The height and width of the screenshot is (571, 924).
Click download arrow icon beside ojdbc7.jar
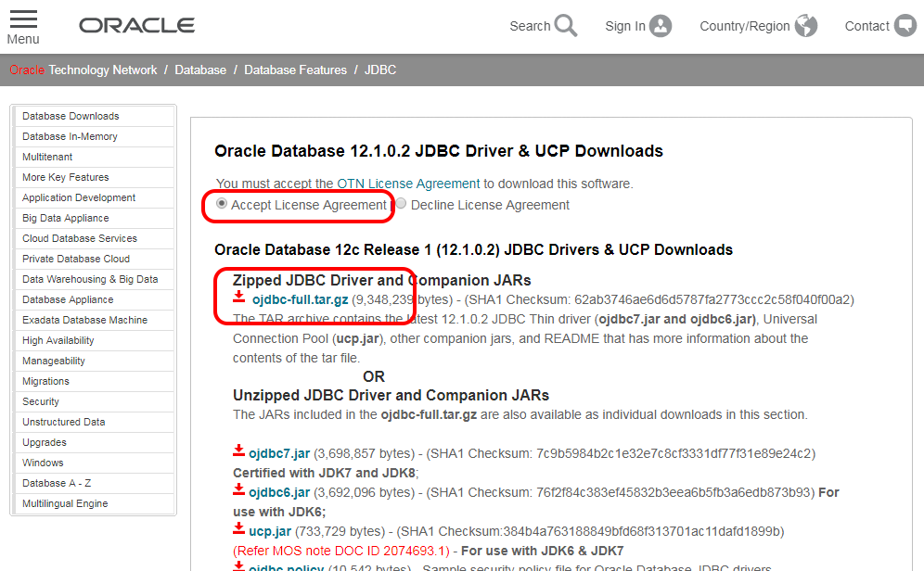coord(238,450)
